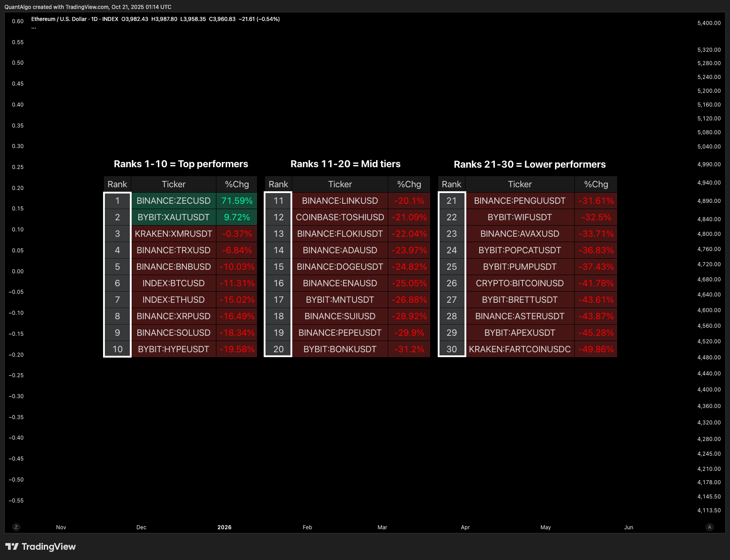The width and height of the screenshot is (730, 560).
Task: Click the BYBIT:BRETTUSDT ticker cell
Action: point(520,300)
